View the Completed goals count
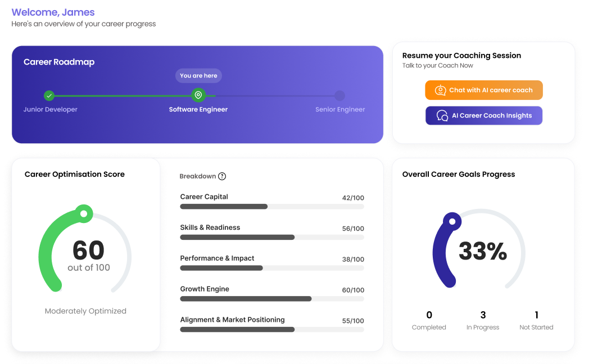 coord(429,315)
